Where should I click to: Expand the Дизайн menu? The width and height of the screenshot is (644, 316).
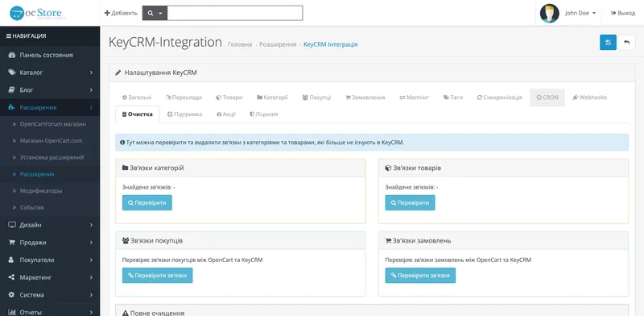50,225
